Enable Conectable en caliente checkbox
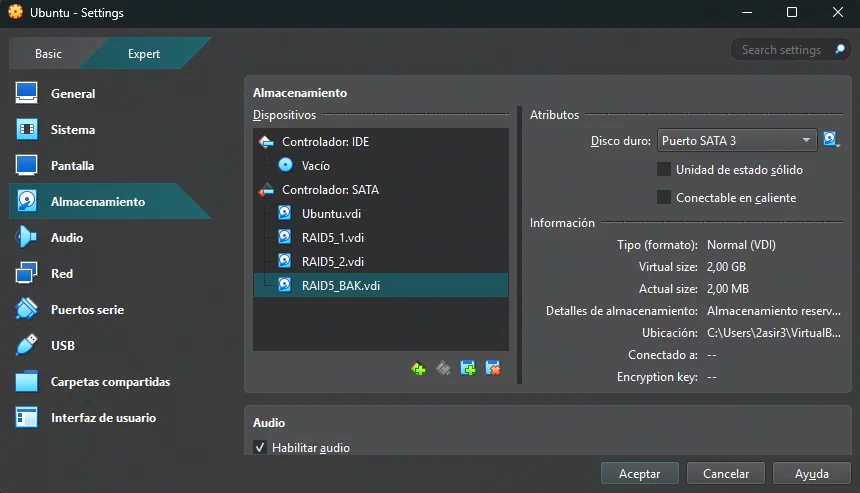The image size is (860, 493). pos(664,197)
